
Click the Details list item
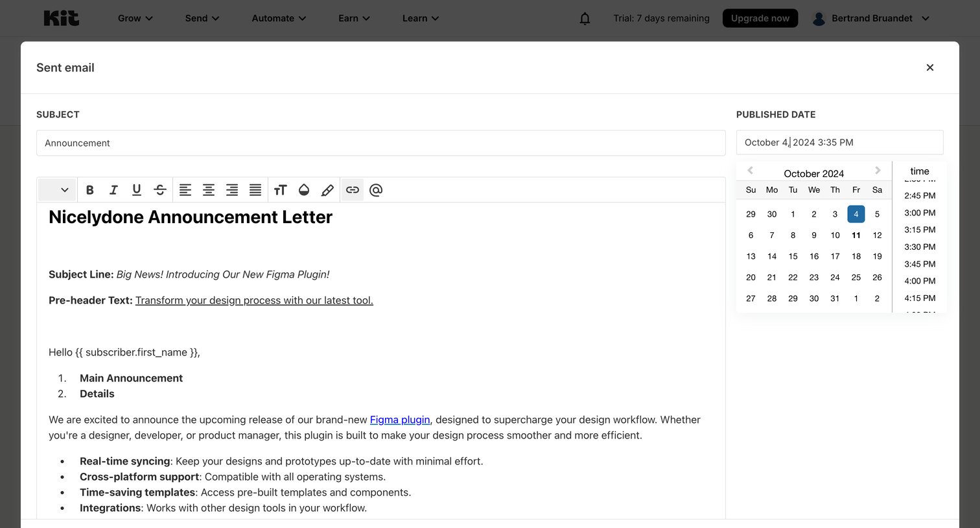pyautogui.click(x=97, y=394)
